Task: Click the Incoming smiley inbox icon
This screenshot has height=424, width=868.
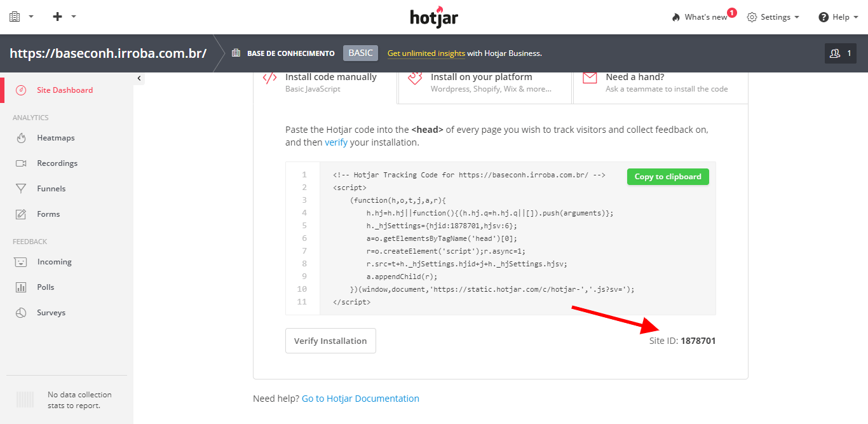Action: (x=21, y=262)
